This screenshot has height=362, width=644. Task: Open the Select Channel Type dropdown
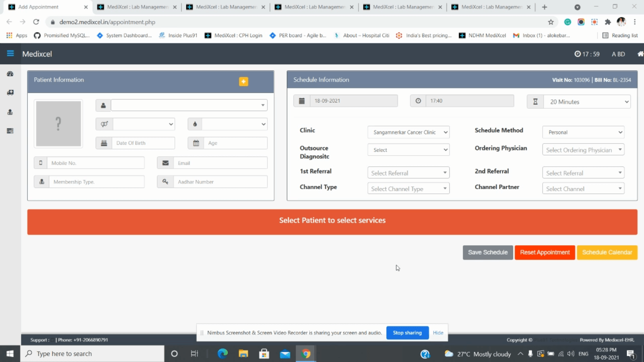tap(408, 189)
